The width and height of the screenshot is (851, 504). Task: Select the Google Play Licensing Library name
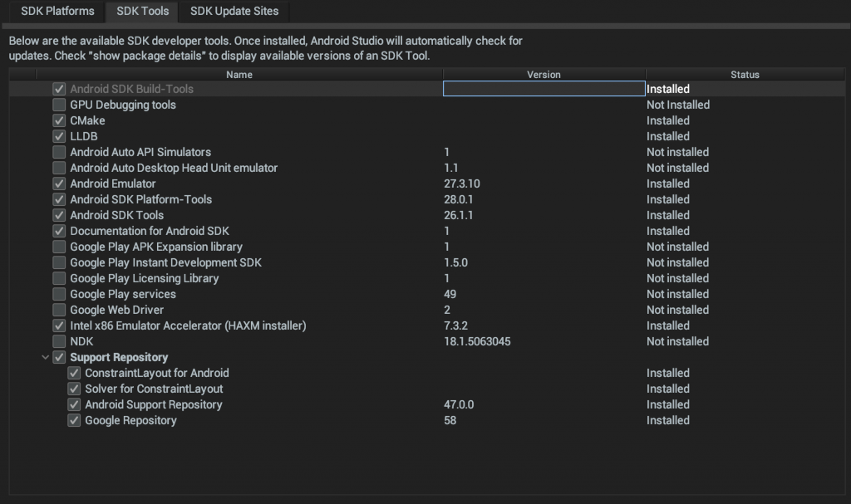coord(145,278)
